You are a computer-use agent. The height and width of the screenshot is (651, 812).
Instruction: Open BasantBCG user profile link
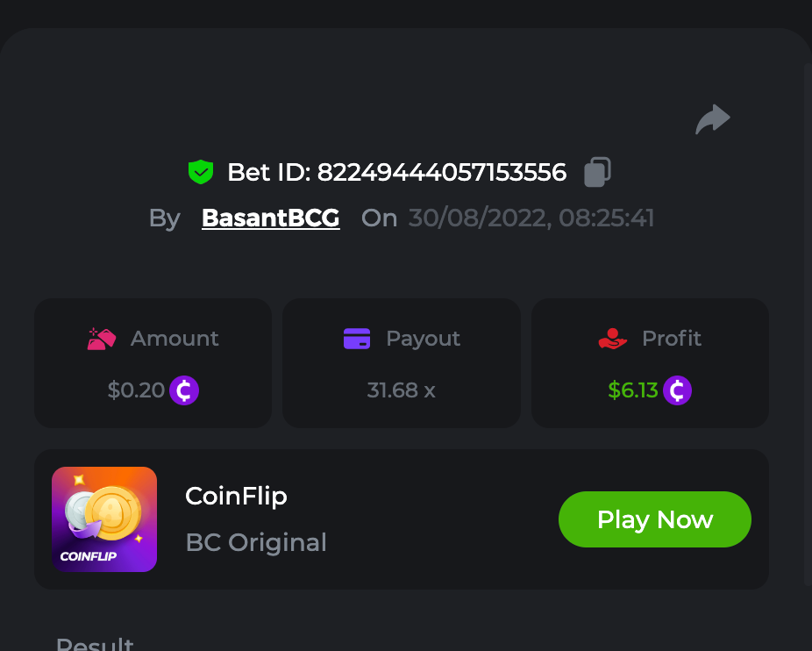(270, 218)
